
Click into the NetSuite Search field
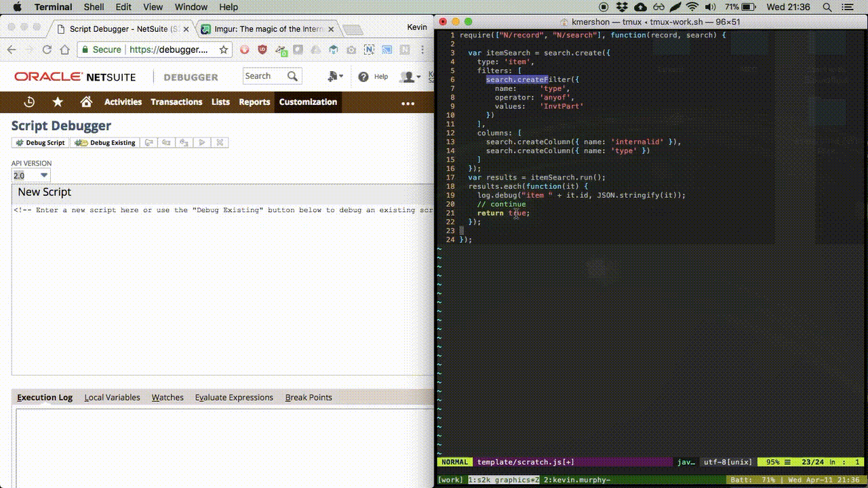coord(265,76)
